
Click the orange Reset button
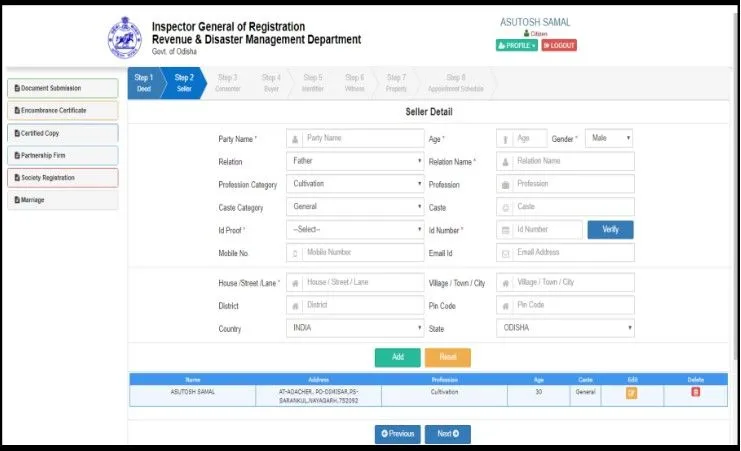point(447,357)
